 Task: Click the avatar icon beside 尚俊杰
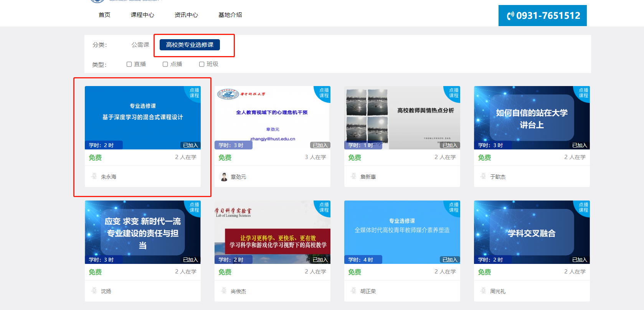[x=224, y=291]
